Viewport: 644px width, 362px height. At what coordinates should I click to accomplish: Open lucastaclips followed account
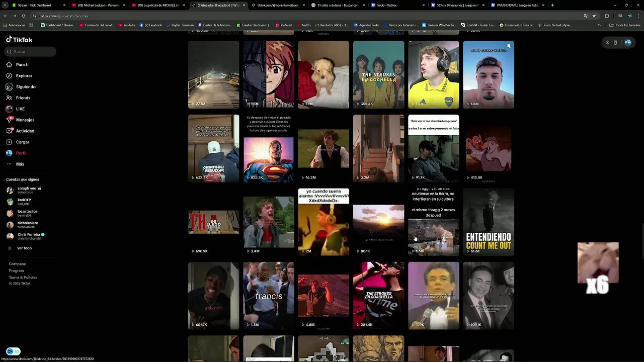point(22,213)
